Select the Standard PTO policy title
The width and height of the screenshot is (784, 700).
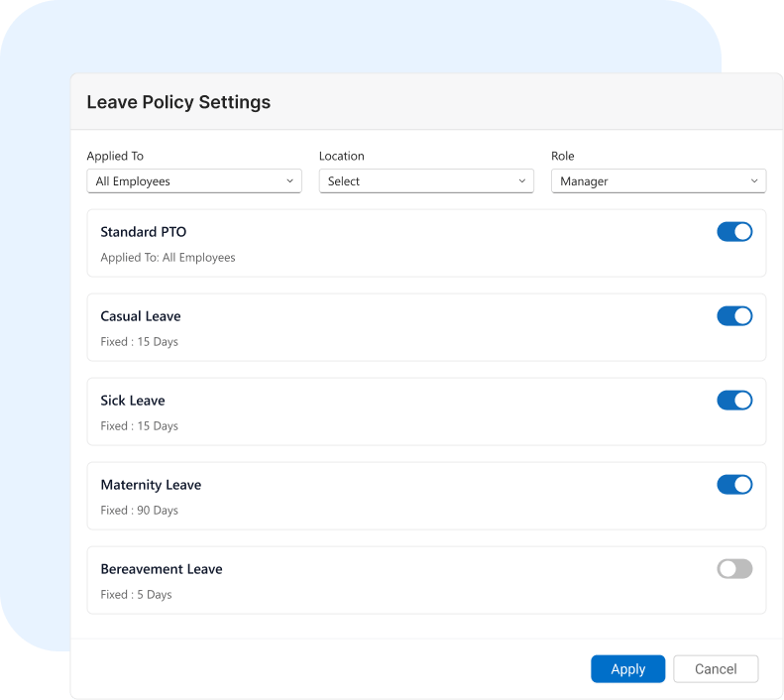[x=144, y=232]
